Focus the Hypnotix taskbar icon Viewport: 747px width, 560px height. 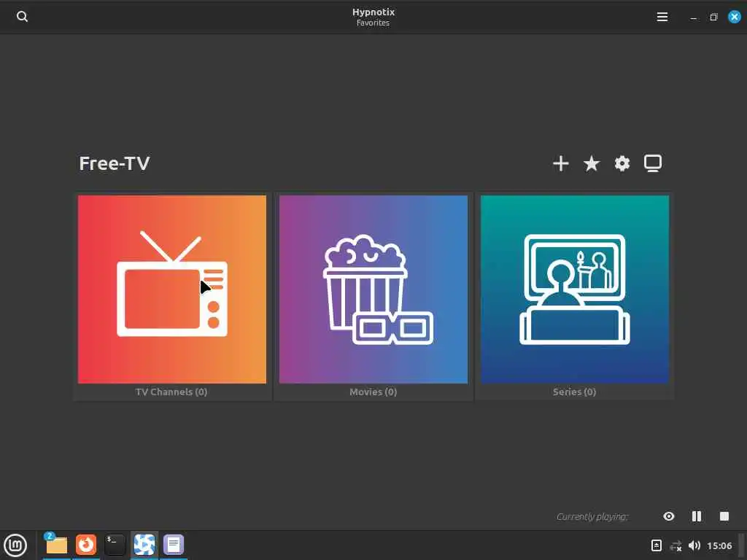[x=144, y=544]
